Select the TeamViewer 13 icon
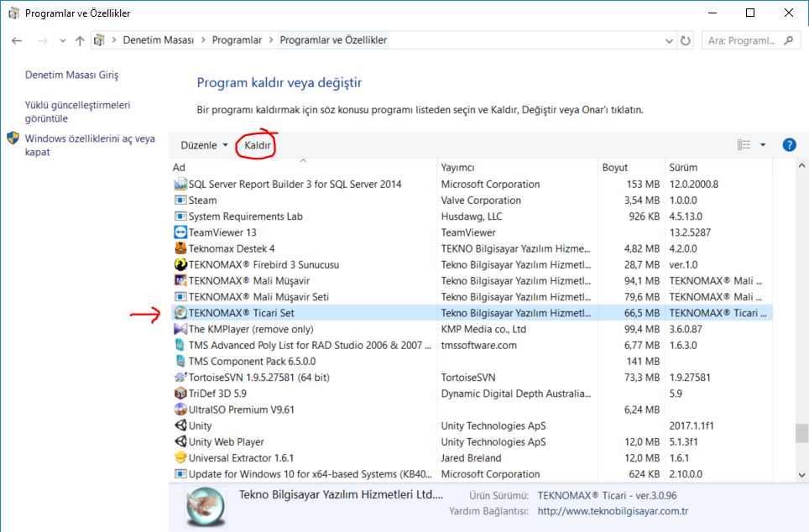809x532 pixels. [x=180, y=232]
